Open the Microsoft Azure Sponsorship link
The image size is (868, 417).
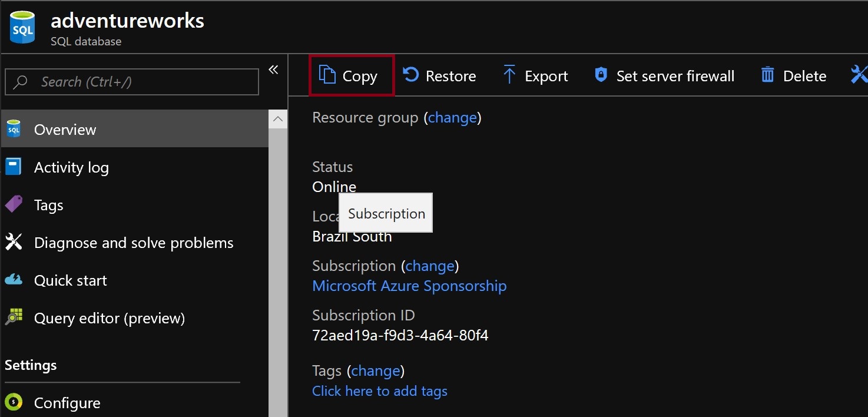tap(409, 286)
